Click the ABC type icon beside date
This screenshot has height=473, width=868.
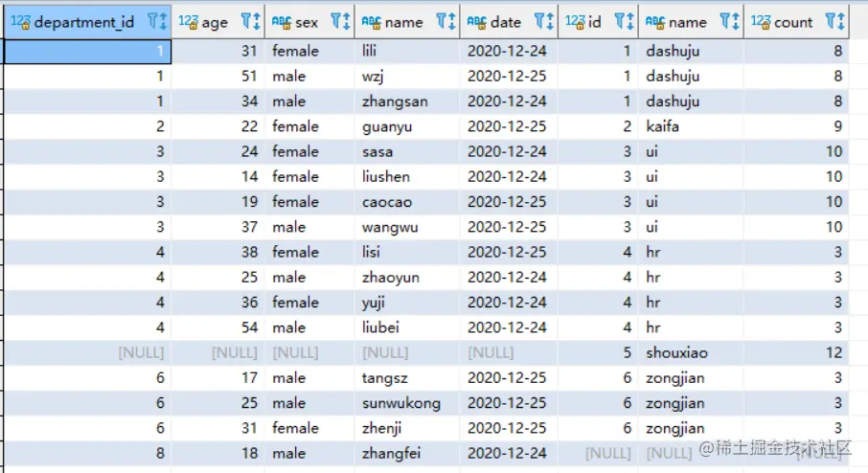click(476, 22)
